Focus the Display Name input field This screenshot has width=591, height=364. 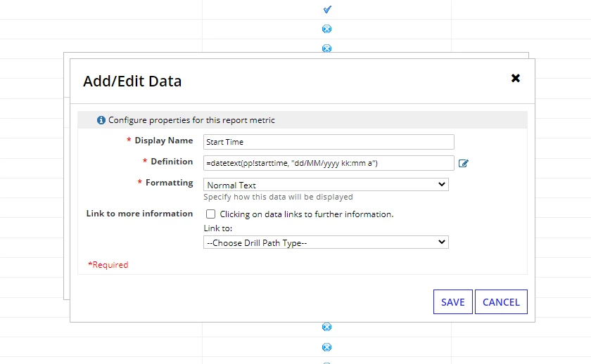click(x=329, y=142)
